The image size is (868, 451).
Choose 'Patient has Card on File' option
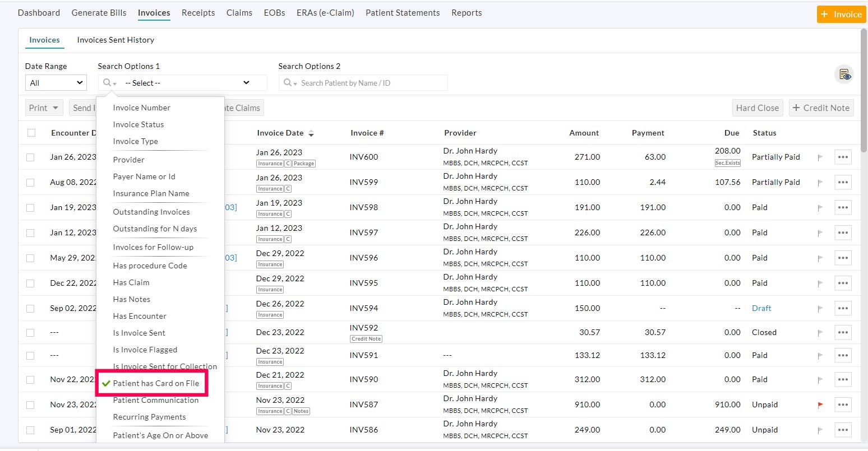tap(156, 384)
